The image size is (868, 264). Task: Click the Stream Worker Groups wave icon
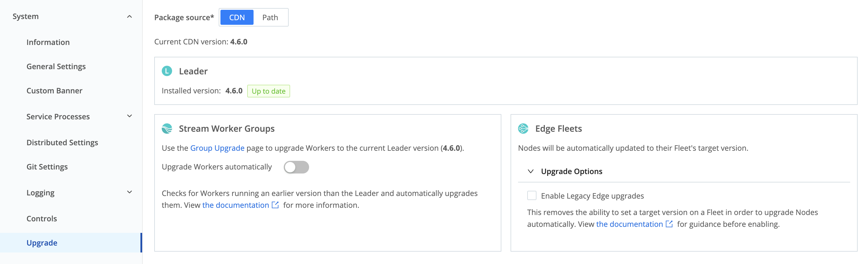[x=167, y=129]
